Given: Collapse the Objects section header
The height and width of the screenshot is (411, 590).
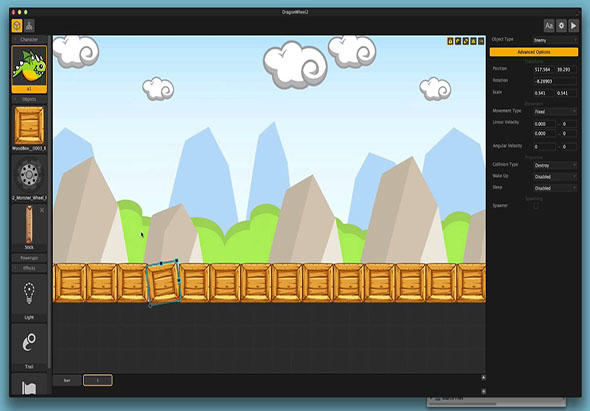Looking at the screenshot, I should tap(29, 99).
